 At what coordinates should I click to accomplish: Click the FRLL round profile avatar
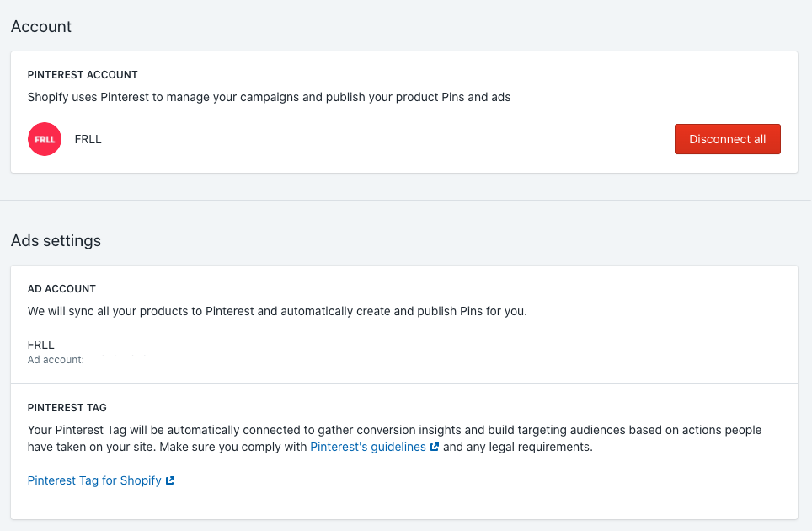pyautogui.click(x=45, y=139)
